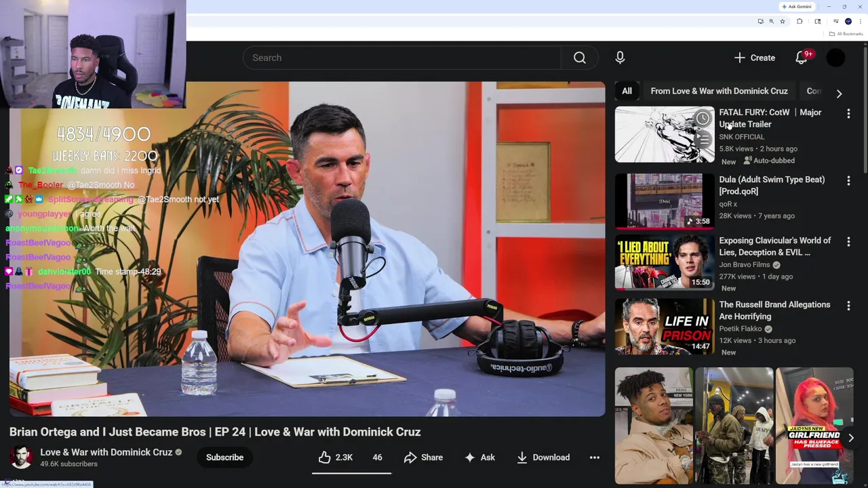868x488 pixels.
Task: Advance Shorts shelf with right arrow
Action: click(850, 439)
